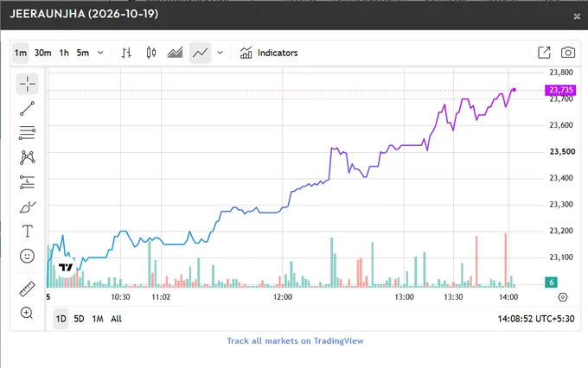The image size is (588, 368).
Task: Activate the zoom in tool
Action: [28, 313]
